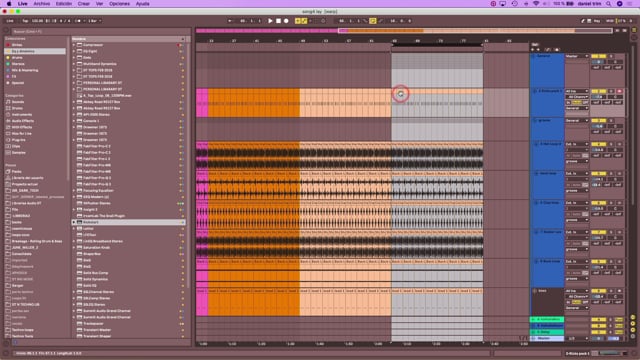Toggle MIDI Map mode
This screenshot has height=360, width=640.
pos(609,21)
